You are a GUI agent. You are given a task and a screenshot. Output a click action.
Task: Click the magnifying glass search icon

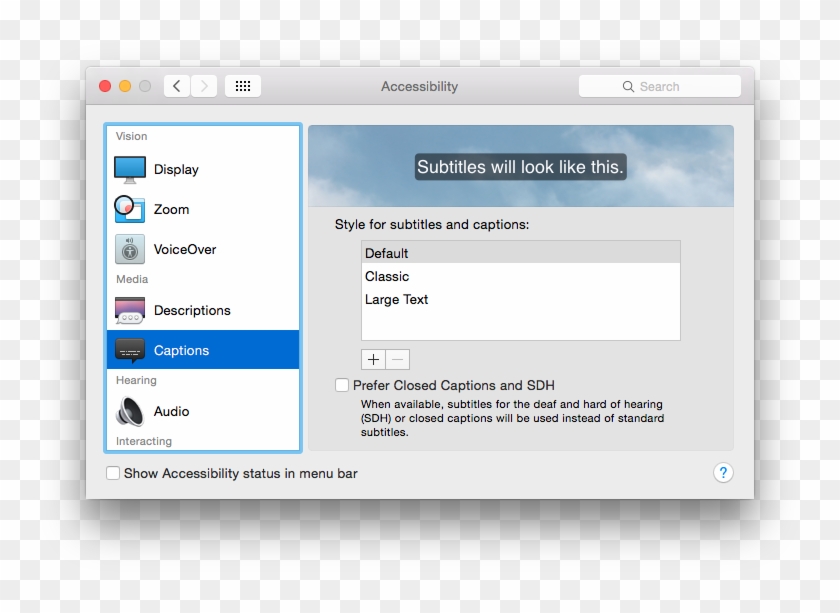tap(628, 87)
